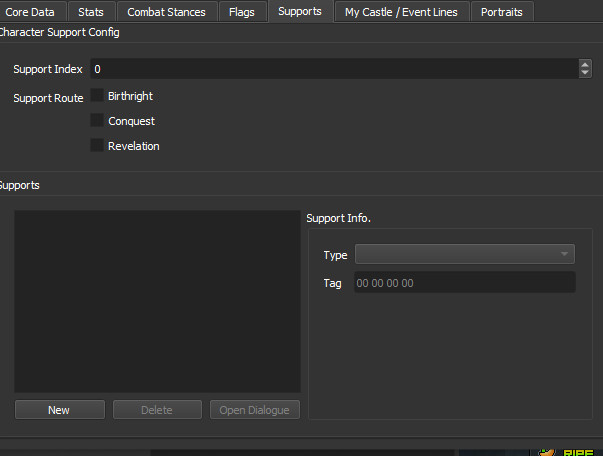The image size is (603, 456).
Task: Switch to the Portraits tab
Action: click(x=502, y=12)
